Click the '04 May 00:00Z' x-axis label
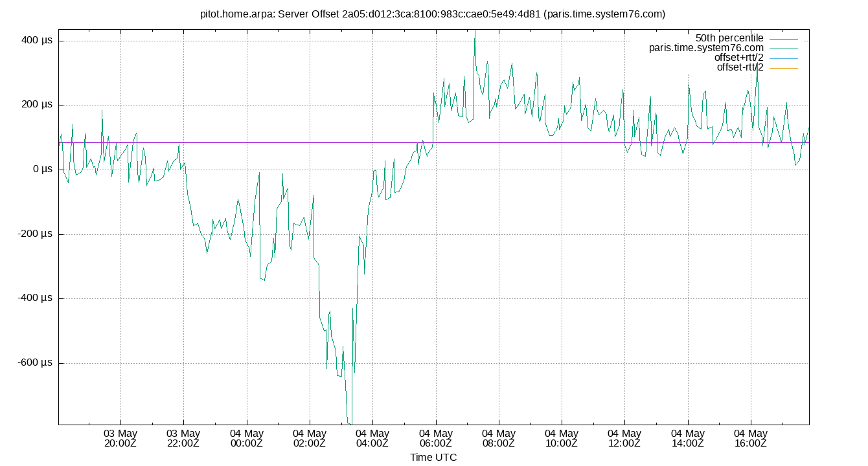This screenshot has width=868, height=466. click(246, 438)
